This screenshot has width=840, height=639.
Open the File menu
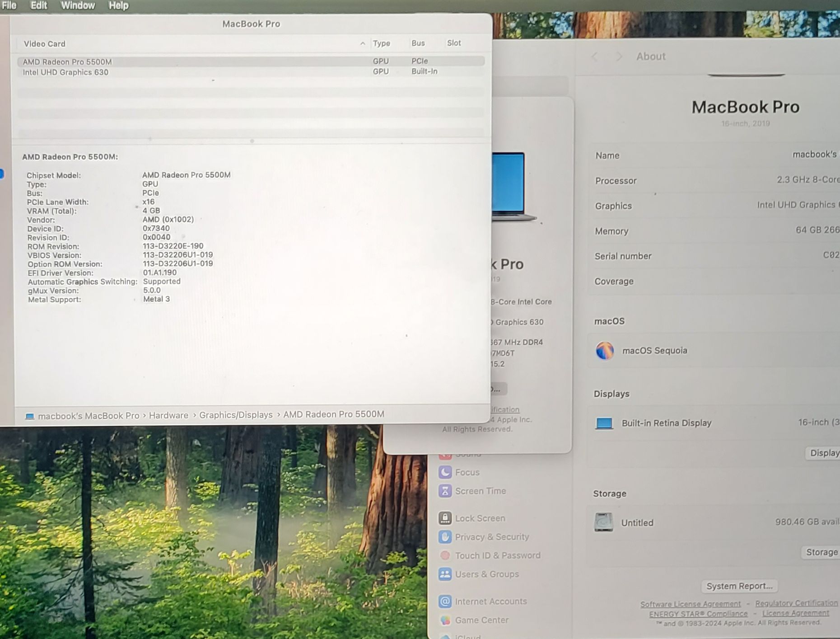9,5
